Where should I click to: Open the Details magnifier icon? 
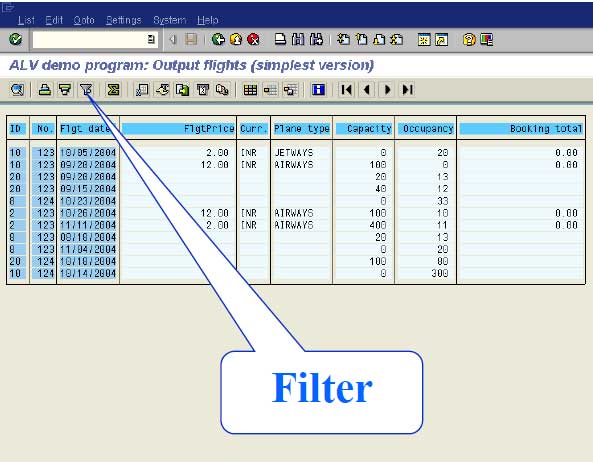point(17,90)
